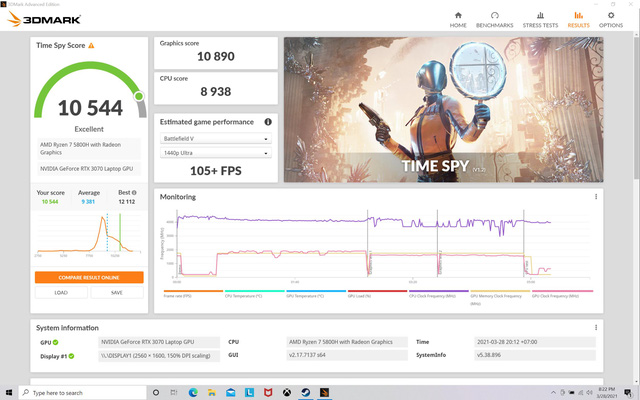Click the 3DMark logo

[x=44, y=19]
